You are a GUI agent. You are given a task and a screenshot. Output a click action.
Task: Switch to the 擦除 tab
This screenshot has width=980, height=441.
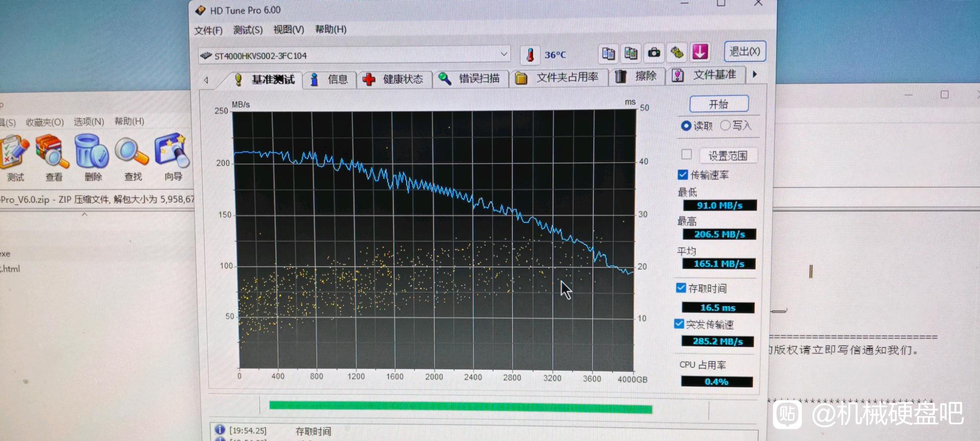pyautogui.click(x=637, y=76)
